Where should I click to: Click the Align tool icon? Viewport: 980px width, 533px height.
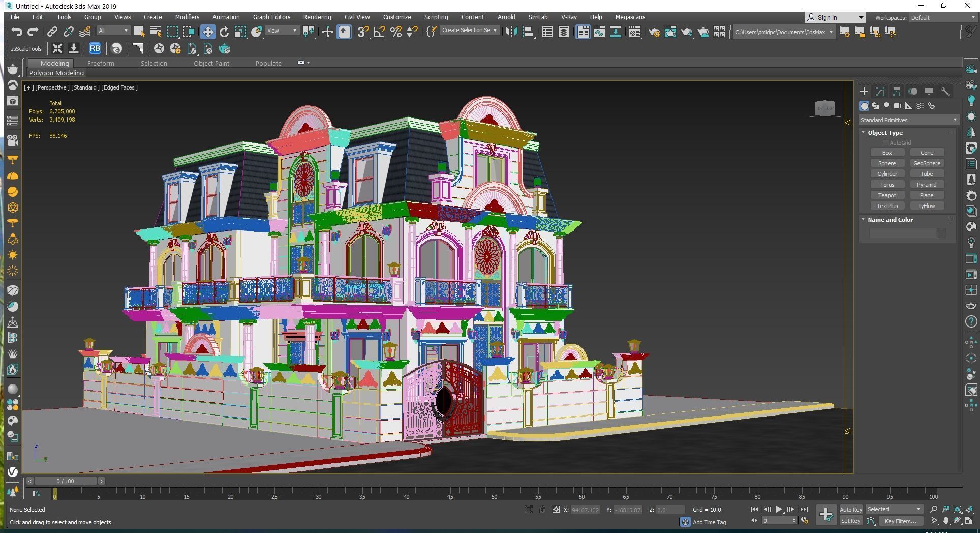click(528, 32)
